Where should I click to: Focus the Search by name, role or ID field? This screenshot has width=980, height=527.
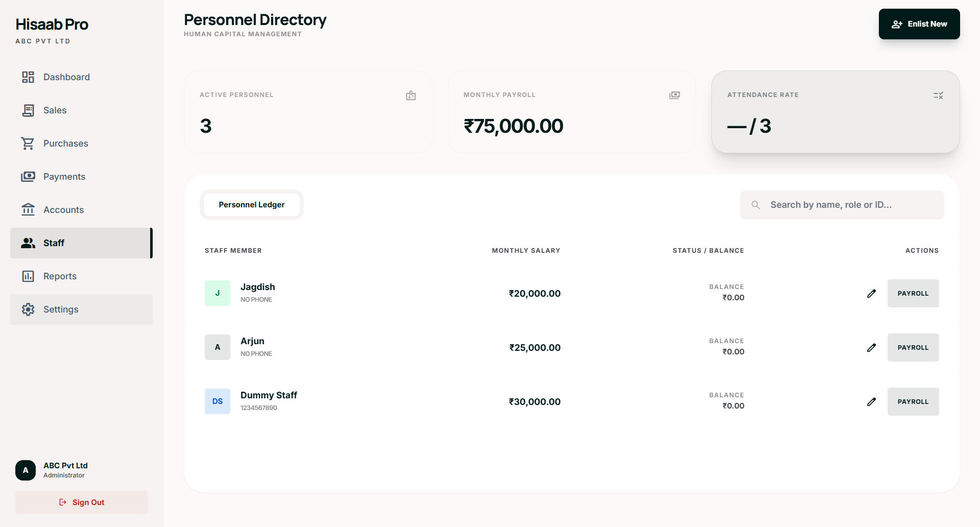[x=842, y=205]
